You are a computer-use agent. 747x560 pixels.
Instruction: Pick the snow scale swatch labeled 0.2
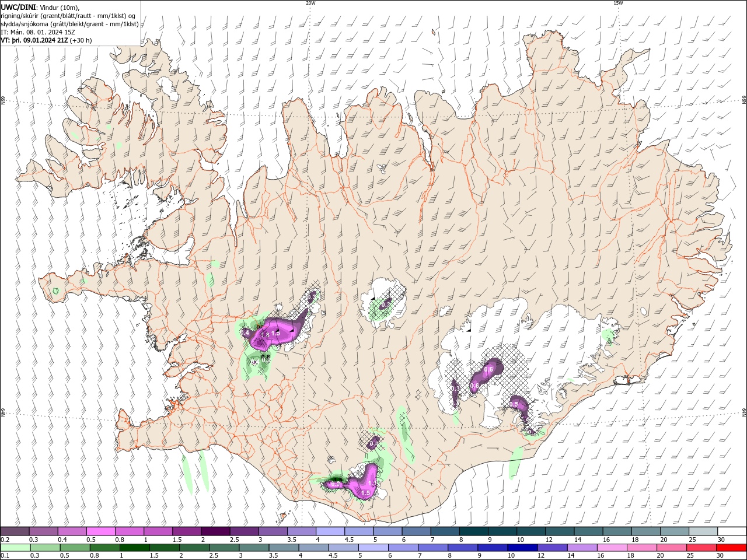[15, 531]
